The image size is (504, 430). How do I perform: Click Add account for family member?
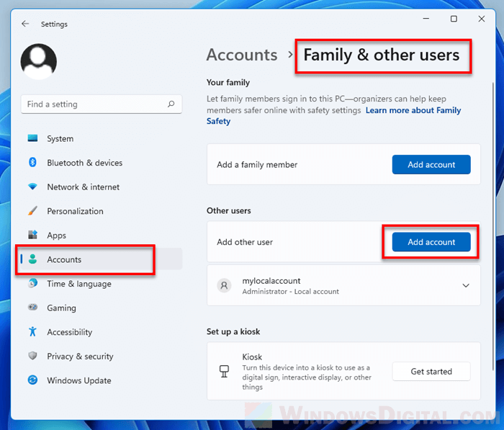pos(431,164)
